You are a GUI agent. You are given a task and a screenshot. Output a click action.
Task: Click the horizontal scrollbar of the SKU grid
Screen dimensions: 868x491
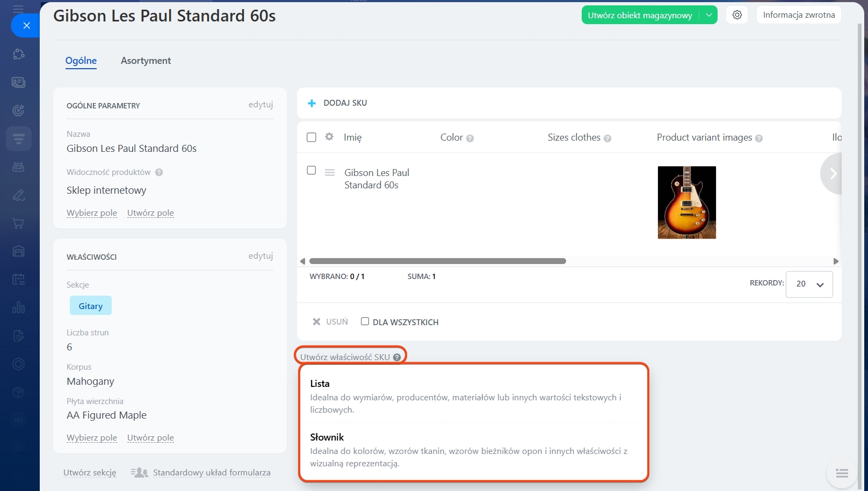438,261
